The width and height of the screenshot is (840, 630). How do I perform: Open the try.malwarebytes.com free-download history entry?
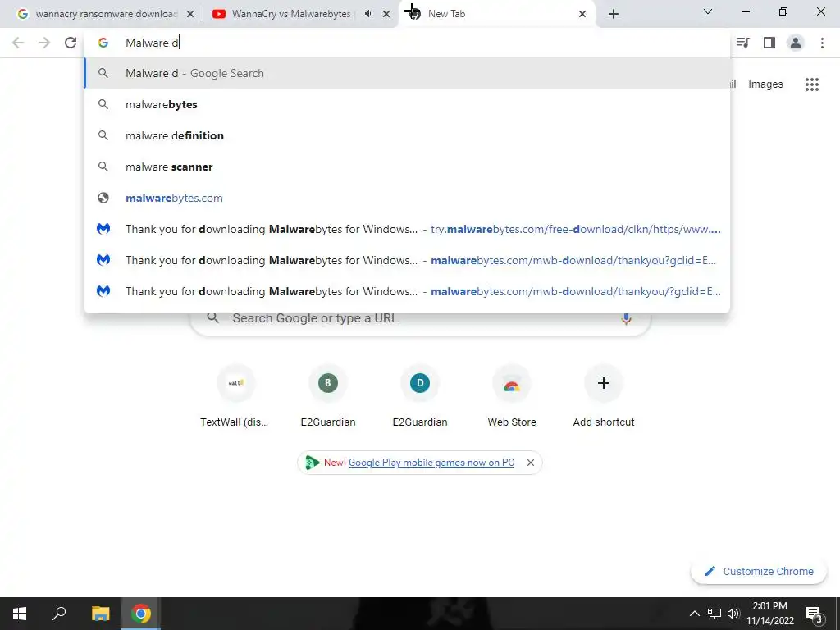tap(407, 229)
